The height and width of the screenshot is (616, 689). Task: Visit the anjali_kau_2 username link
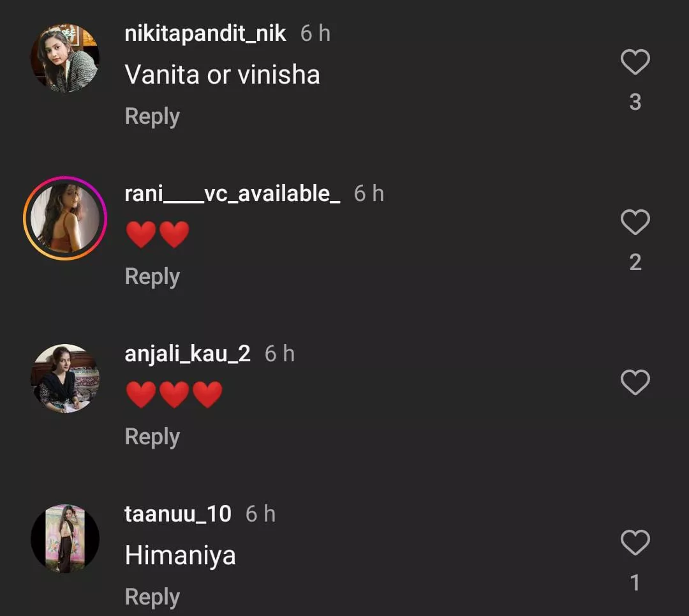click(x=188, y=354)
